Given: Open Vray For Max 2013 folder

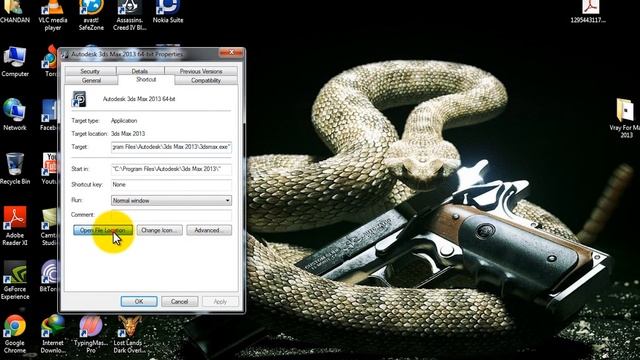Looking at the screenshot, I should [x=625, y=118].
